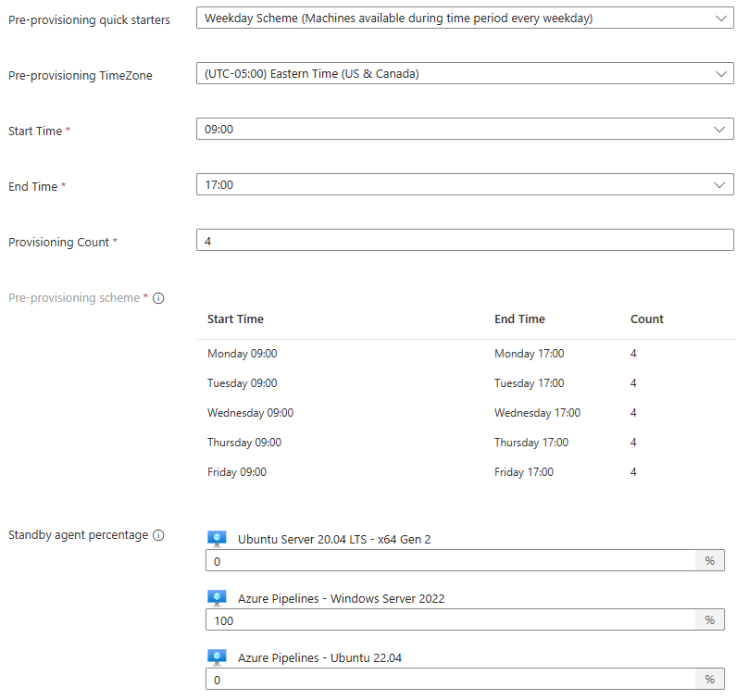The image size is (736, 700).
Task: Click the Count column header
Action: pos(646,319)
